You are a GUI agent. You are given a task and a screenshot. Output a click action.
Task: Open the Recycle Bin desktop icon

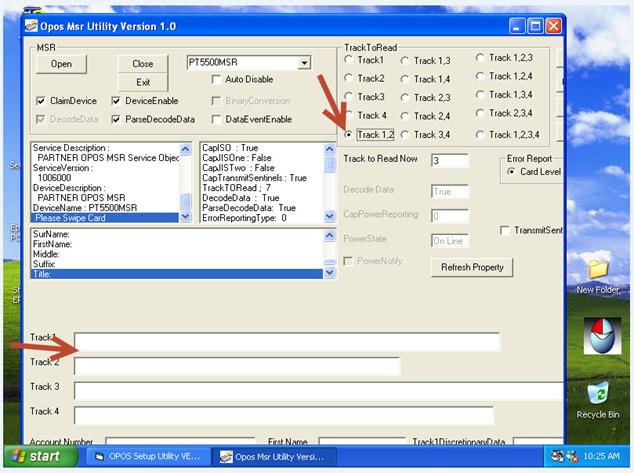(598, 400)
